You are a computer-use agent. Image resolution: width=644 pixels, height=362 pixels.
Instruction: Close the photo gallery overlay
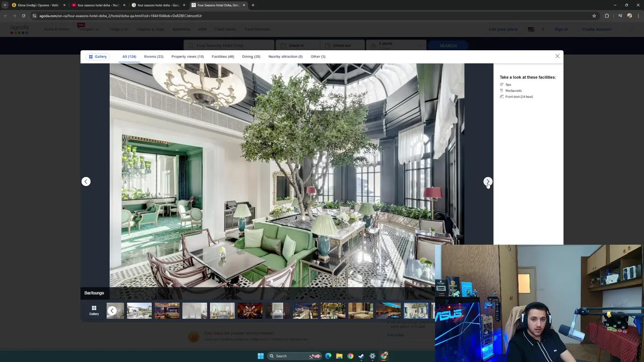[557, 56]
